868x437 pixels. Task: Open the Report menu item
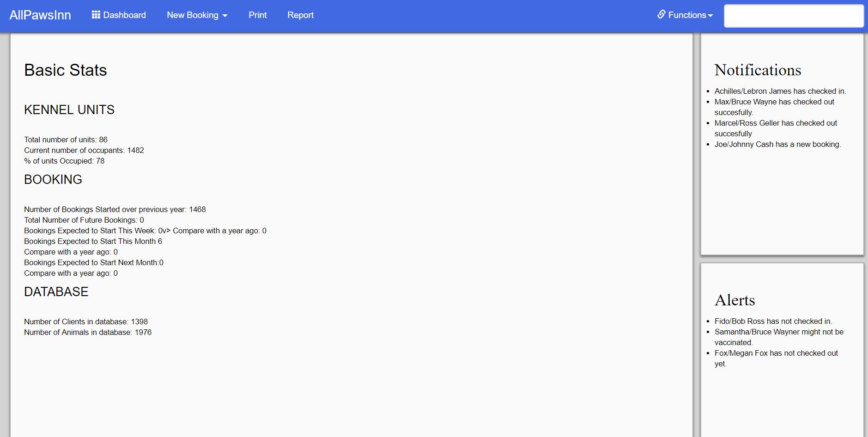pos(300,15)
